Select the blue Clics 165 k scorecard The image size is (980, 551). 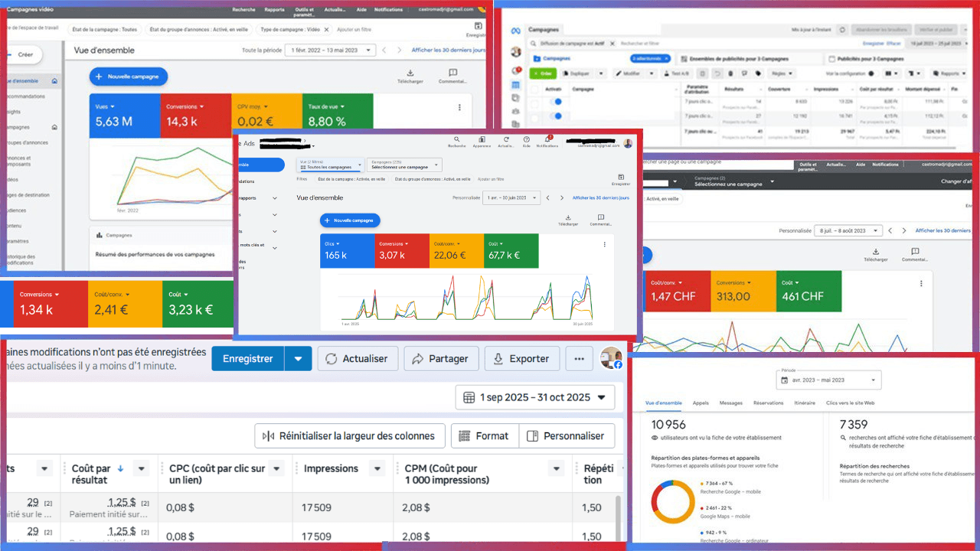[x=348, y=251]
